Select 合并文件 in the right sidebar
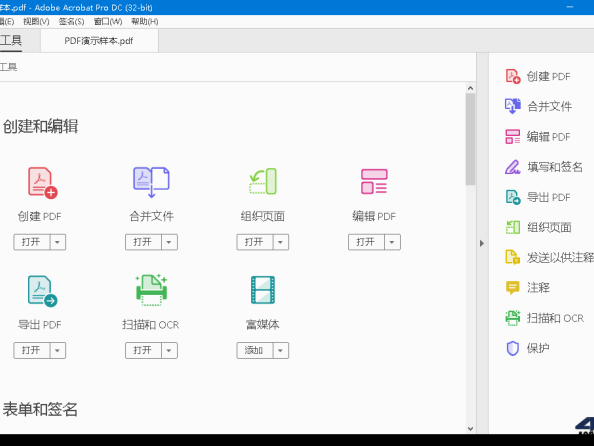Viewport: 594px width, 446px height. pos(538,106)
